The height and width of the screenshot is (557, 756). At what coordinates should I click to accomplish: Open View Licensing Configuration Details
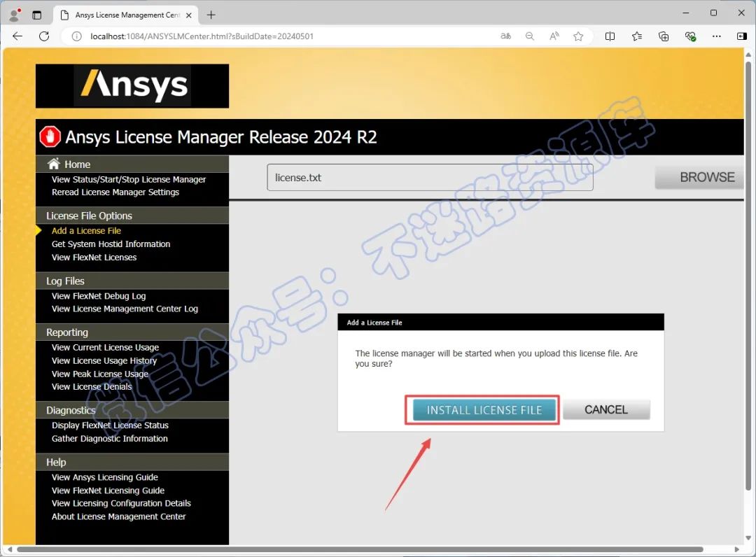click(x=121, y=503)
